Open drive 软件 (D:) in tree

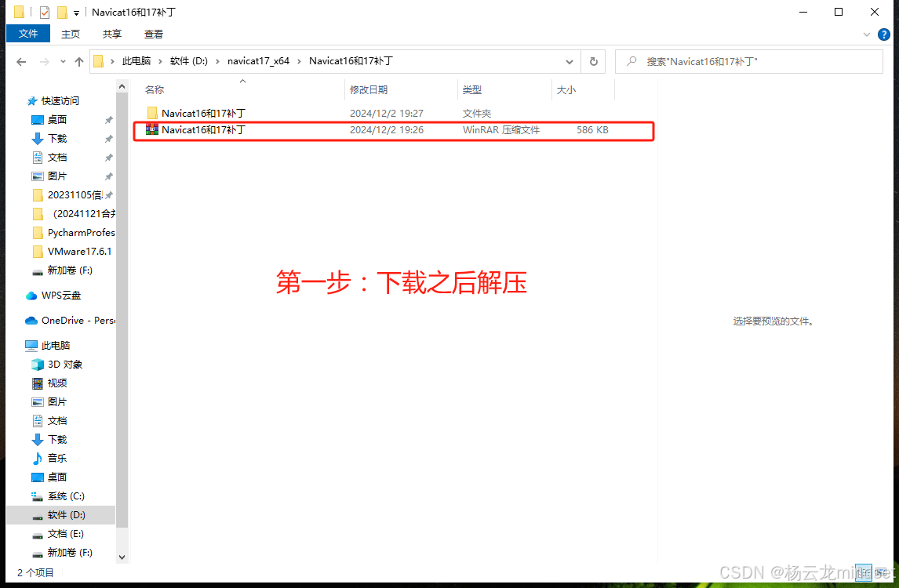click(66, 514)
